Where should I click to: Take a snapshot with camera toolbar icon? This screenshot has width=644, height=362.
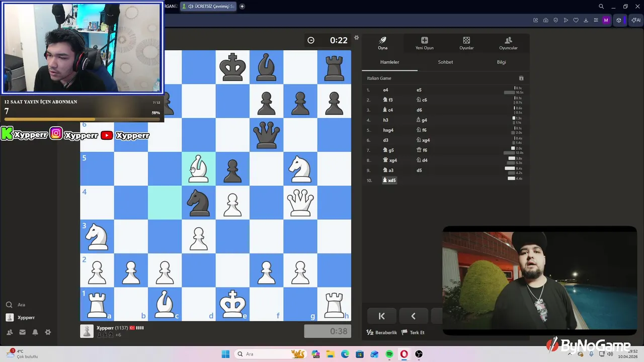tap(545, 20)
